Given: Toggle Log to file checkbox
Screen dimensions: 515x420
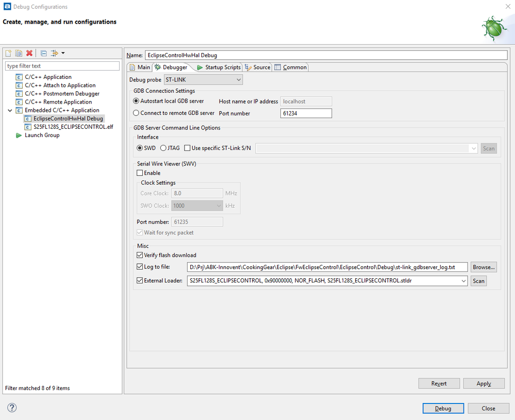Looking at the screenshot, I should (140, 266).
